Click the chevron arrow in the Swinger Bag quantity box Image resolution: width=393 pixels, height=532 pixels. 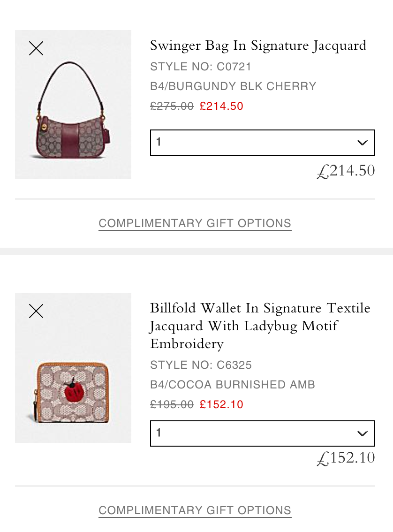point(362,143)
